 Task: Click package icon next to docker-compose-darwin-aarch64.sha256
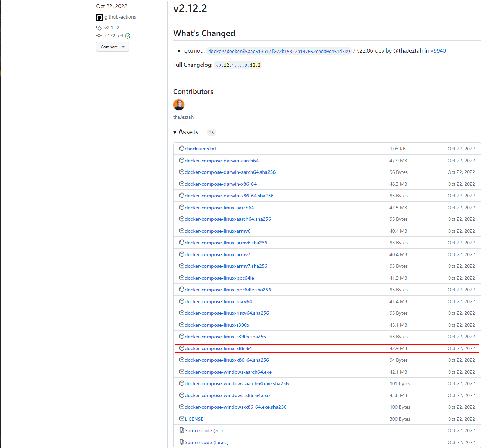coord(182,172)
